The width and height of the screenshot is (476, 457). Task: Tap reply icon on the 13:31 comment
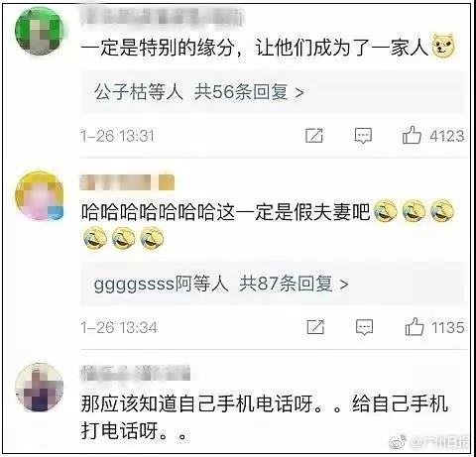point(363,136)
